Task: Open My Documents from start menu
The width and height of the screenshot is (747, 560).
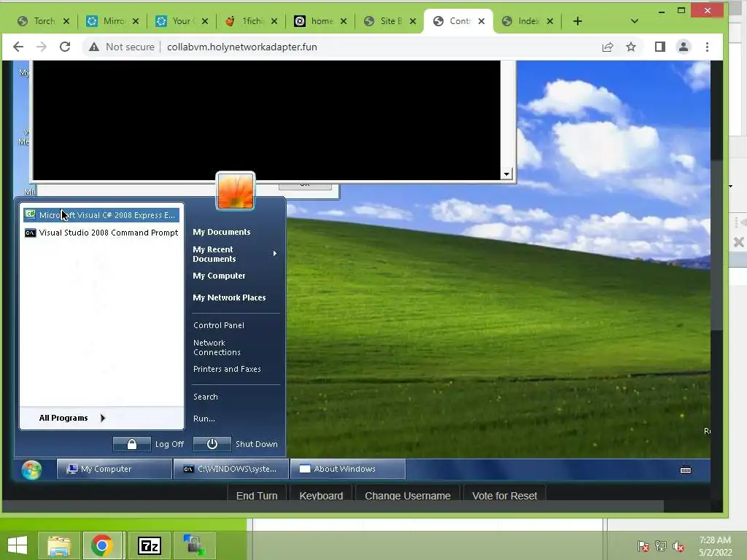Action: point(222,232)
